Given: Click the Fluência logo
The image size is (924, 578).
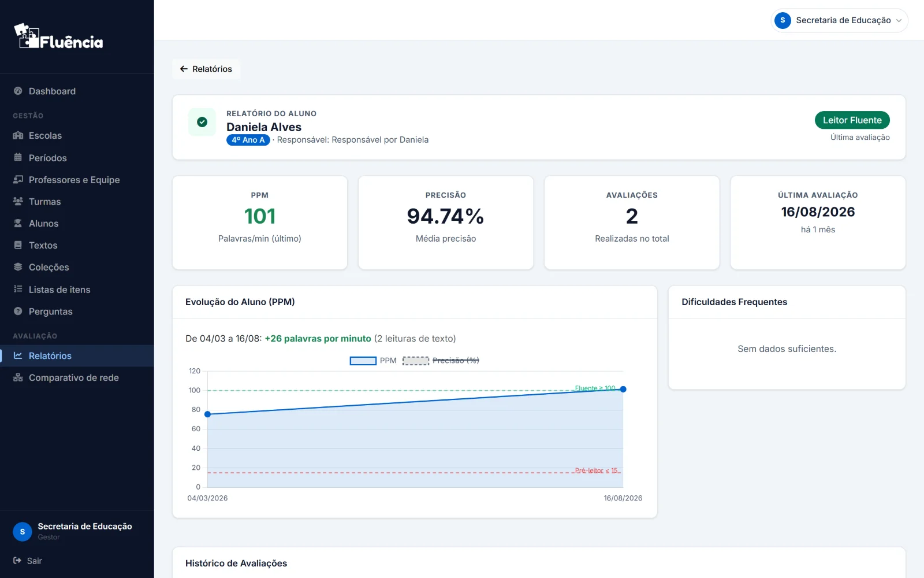Looking at the screenshot, I should pos(58,36).
